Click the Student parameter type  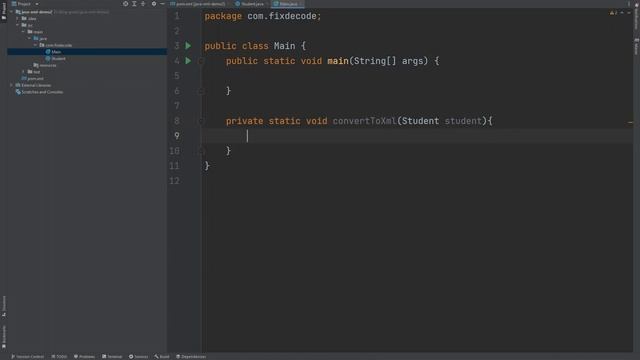click(x=420, y=121)
